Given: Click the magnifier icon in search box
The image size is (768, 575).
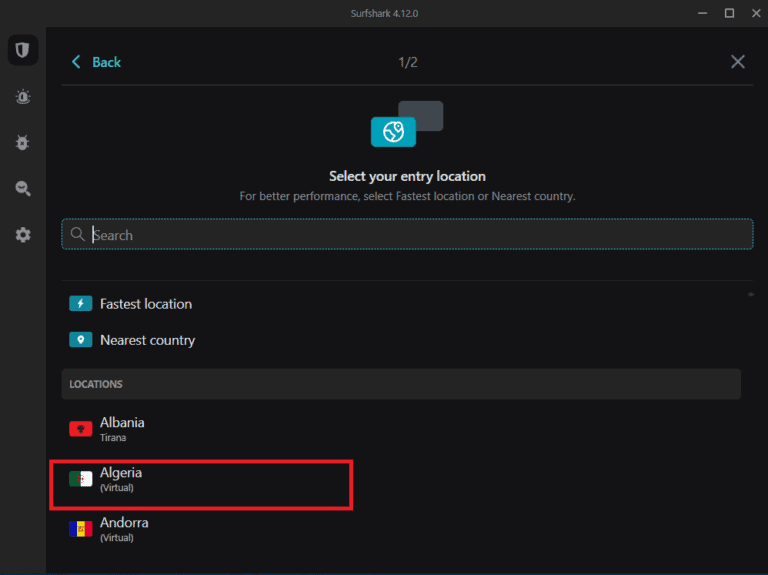Looking at the screenshot, I should click(77, 234).
